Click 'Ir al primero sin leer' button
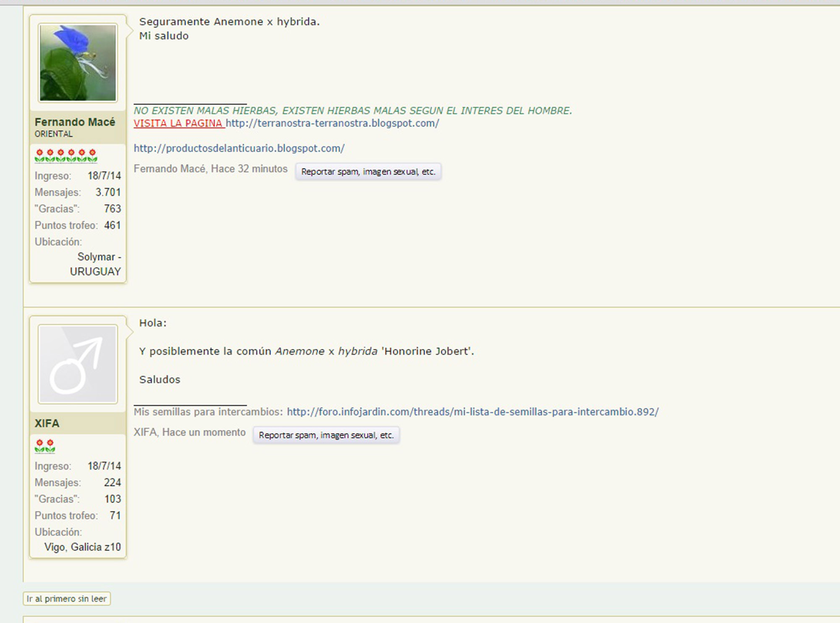 [x=67, y=599]
